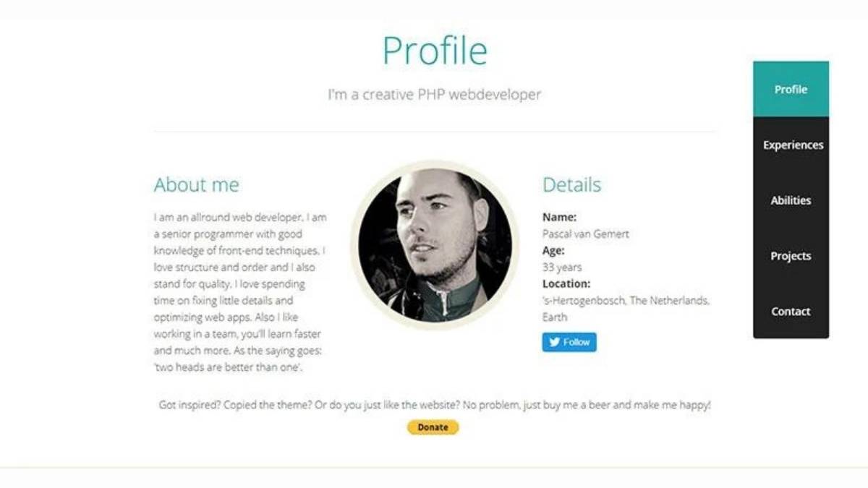Click the Twitter bird icon on Follow button
Image resolution: width=868 pixels, height=488 pixels.
(553, 342)
